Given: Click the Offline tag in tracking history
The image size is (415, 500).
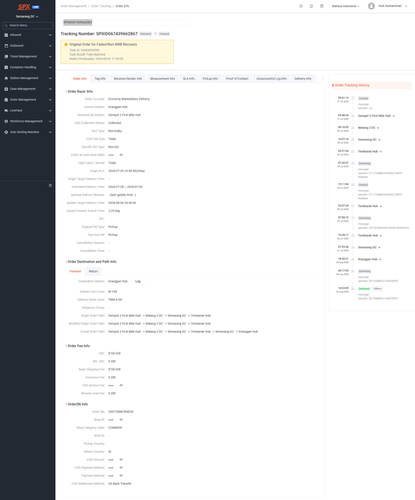Looking at the screenshot, I should (377, 289).
